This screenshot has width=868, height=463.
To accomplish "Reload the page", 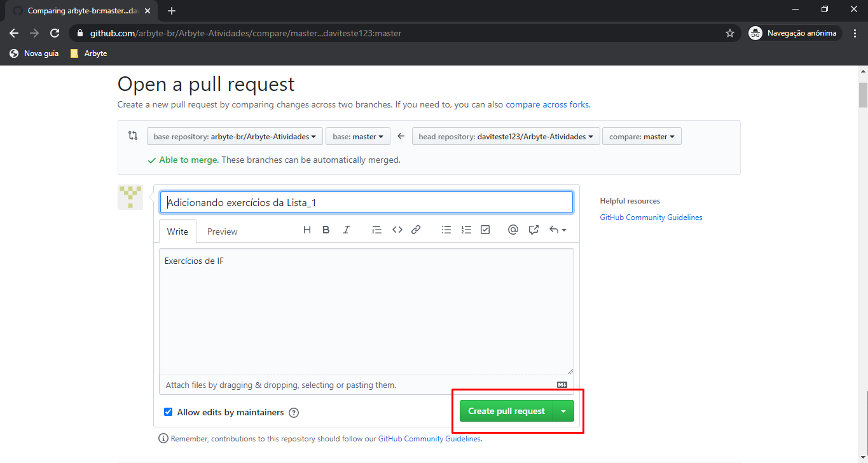I will (x=55, y=33).
